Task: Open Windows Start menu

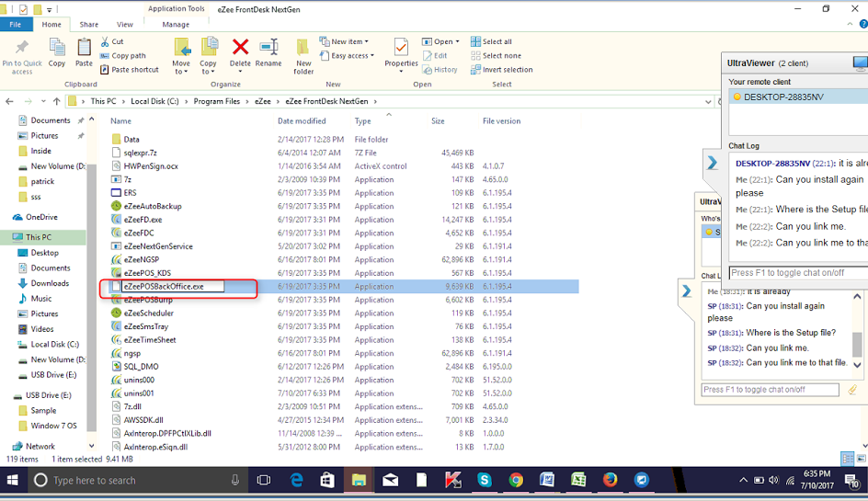Action: (12, 480)
